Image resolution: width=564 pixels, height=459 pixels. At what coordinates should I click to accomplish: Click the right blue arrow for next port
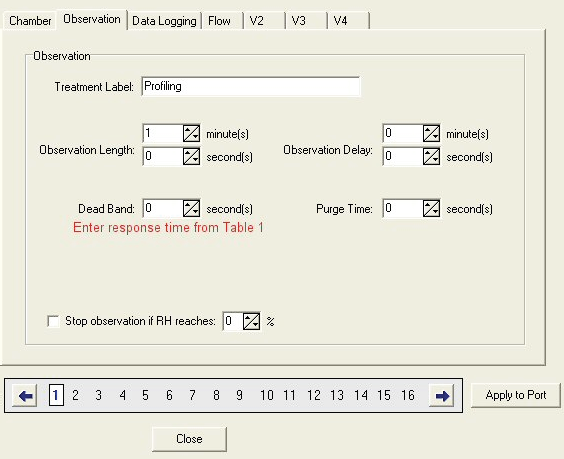pyautogui.click(x=442, y=396)
